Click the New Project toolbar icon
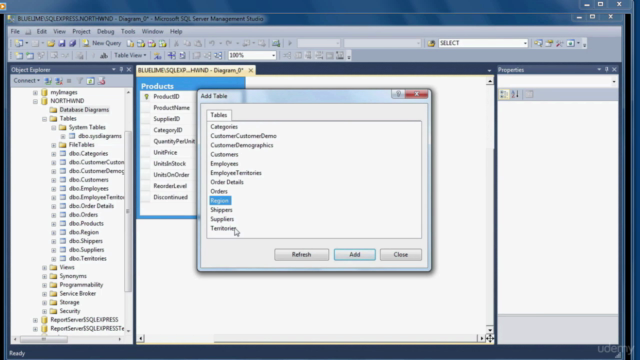 19,43
